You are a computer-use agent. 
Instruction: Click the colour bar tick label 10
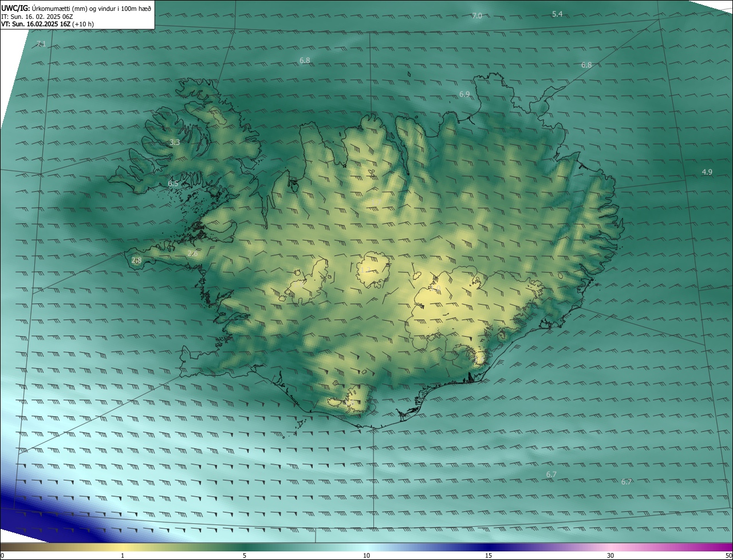pyautogui.click(x=366, y=556)
